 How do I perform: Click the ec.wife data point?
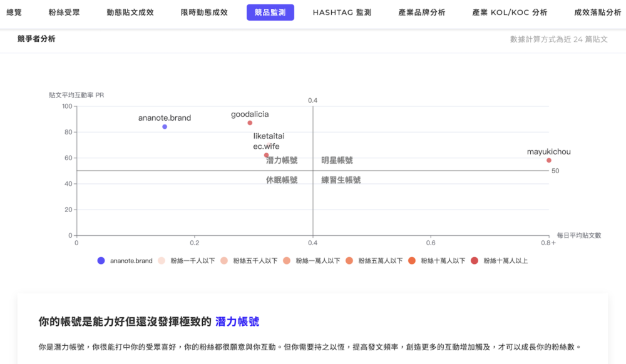266,155
